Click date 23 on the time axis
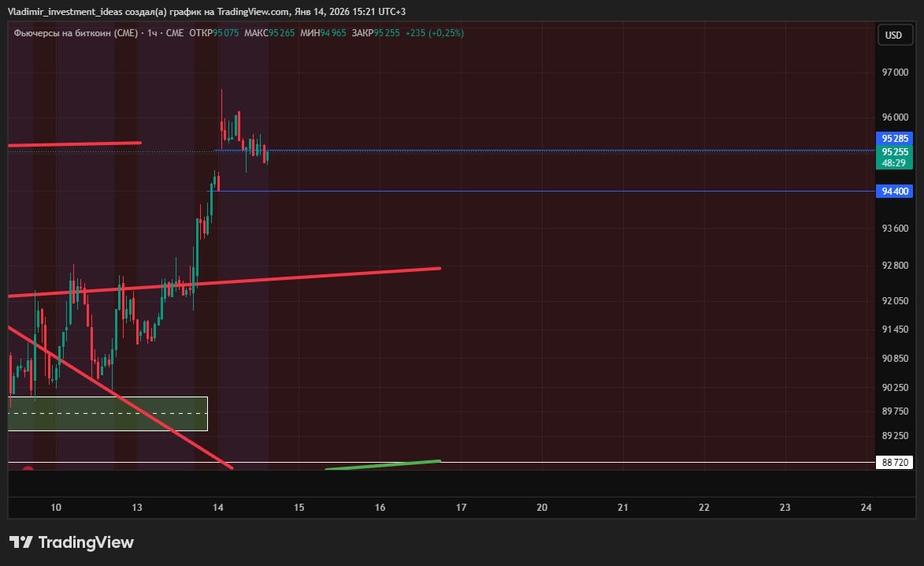The height and width of the screenshot is (566, 924). click(785, 507)
